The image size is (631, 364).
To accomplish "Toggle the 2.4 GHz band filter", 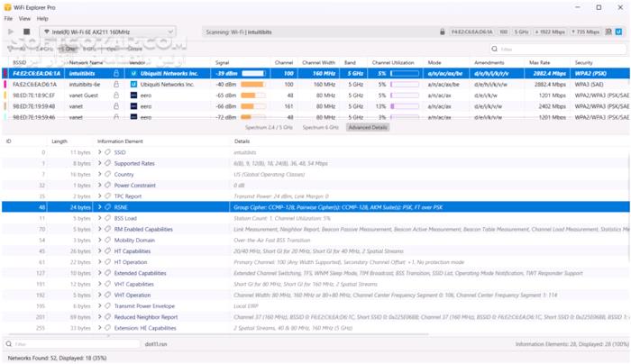I will pyautogui.click(x=44, y=49).
